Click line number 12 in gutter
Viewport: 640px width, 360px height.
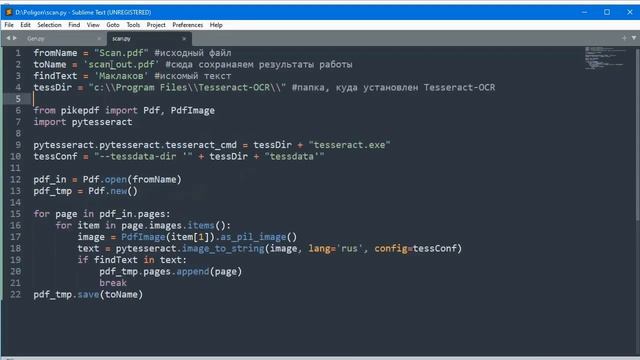(x=16, y=180)
